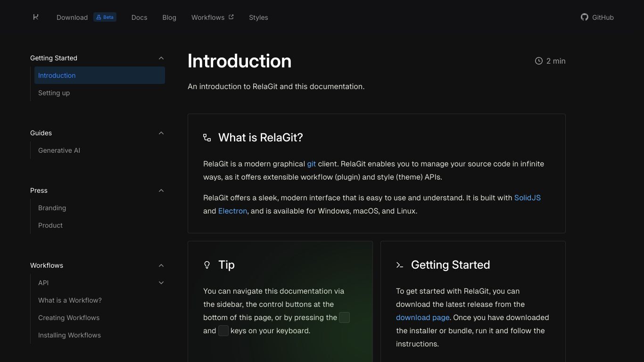
Task: Collapse the Press sidebar section
Action: click(161, 190)
